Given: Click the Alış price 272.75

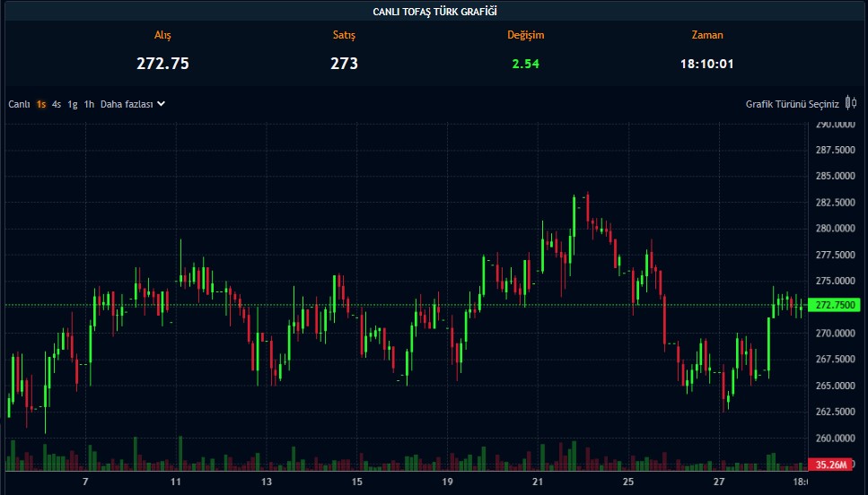Looking at the screenshot, I should 162,64.
